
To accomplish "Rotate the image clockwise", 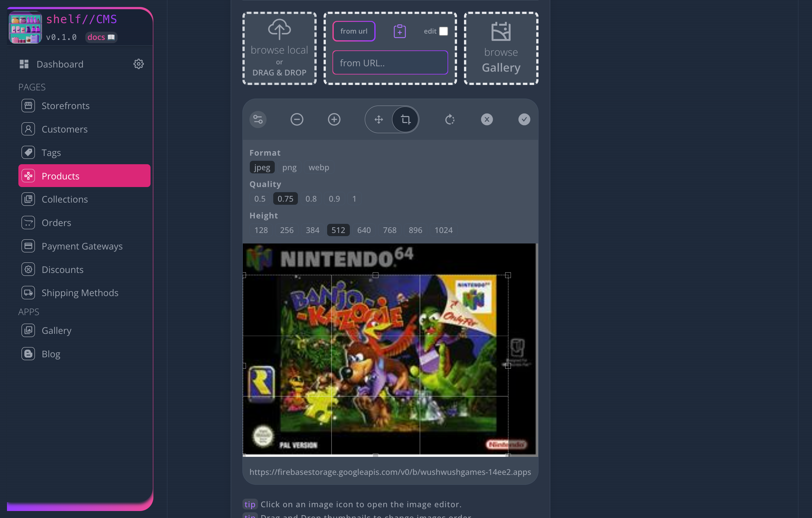I will tap(450, 120).
